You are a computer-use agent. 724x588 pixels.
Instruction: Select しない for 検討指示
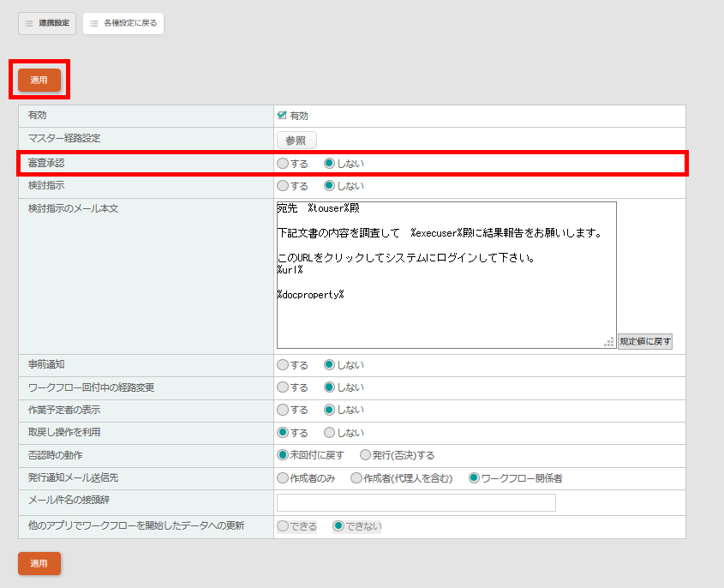329,185
